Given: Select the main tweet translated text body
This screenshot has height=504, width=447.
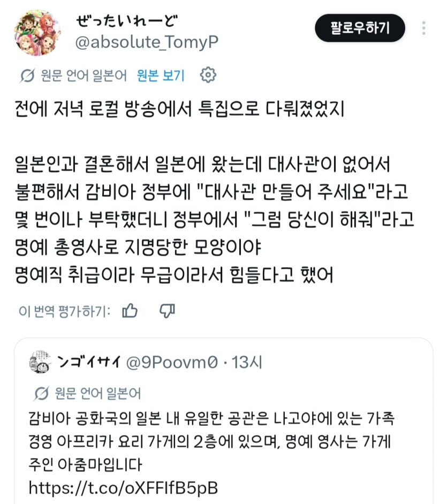Looking at the screenshot, I should [x=215, y=192].
